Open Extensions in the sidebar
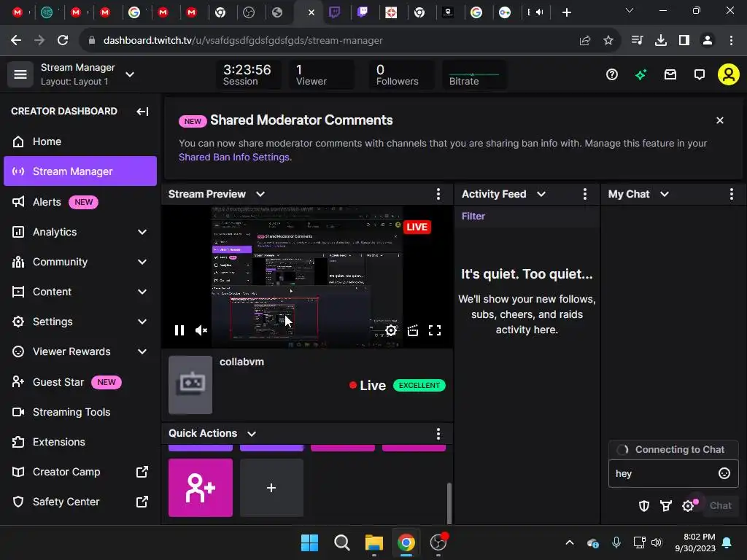Viewport: 747px width, 560px height. [x=80, y=442]
